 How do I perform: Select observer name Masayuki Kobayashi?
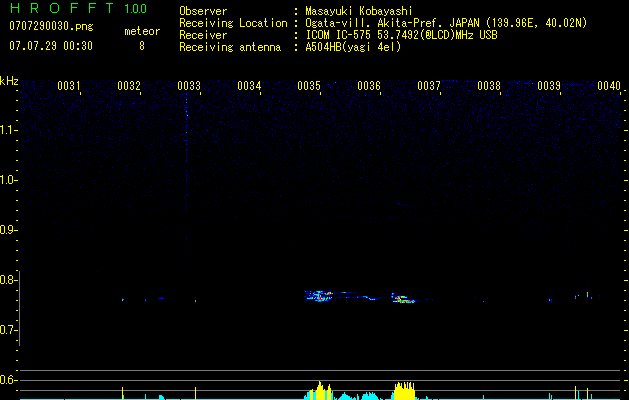pos(359,11)
